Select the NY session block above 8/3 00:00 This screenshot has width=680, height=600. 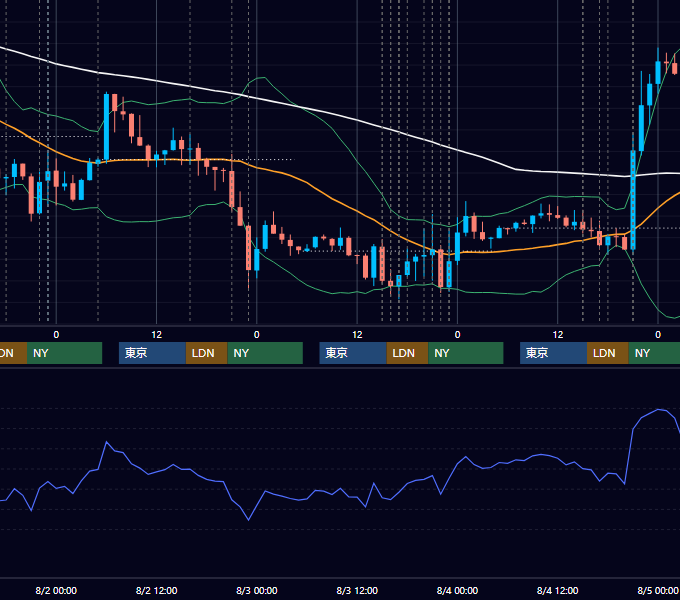point(265,353)
